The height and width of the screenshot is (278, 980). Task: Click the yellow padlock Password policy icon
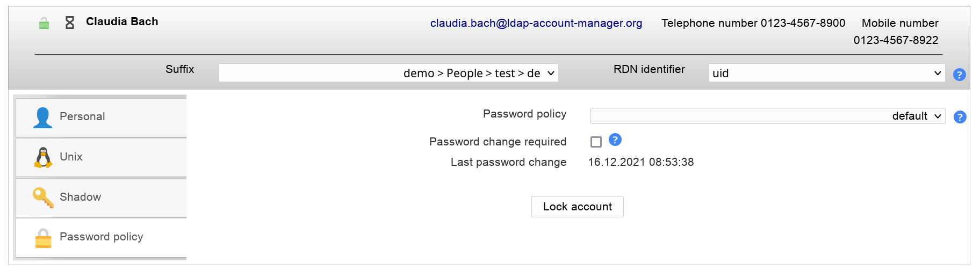tap(43, 238)
